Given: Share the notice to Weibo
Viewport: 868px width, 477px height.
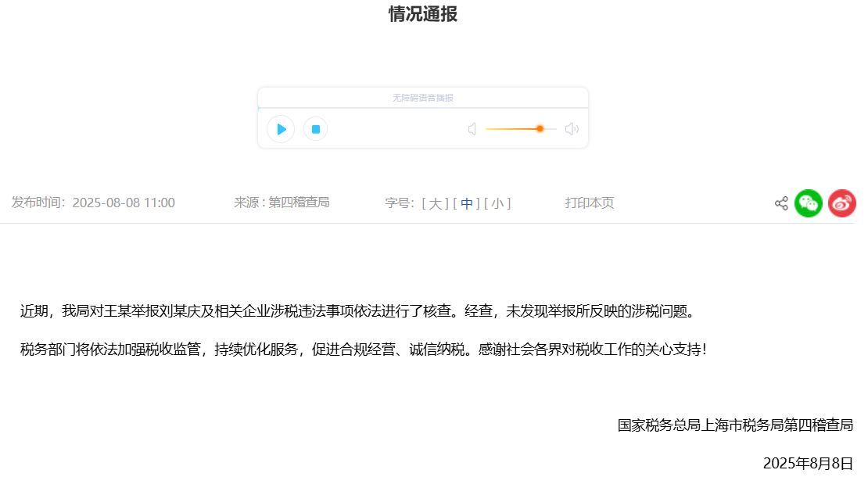Looking at the screenshot, I should pyautogui.click(x=842, y=203).
